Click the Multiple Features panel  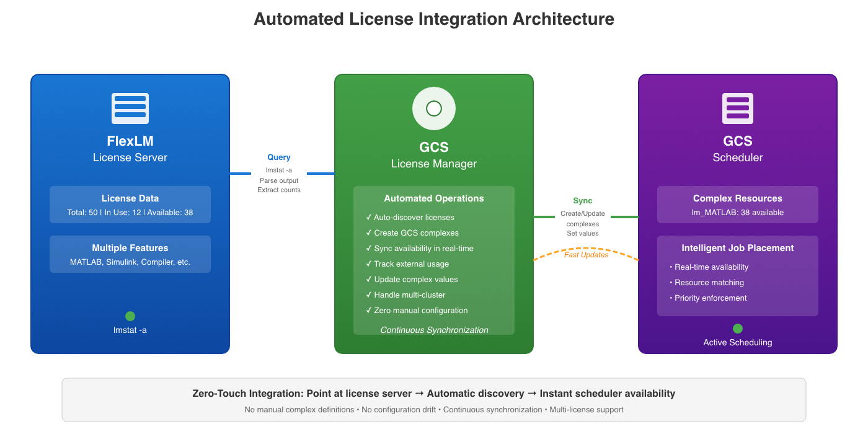(130, 254)
